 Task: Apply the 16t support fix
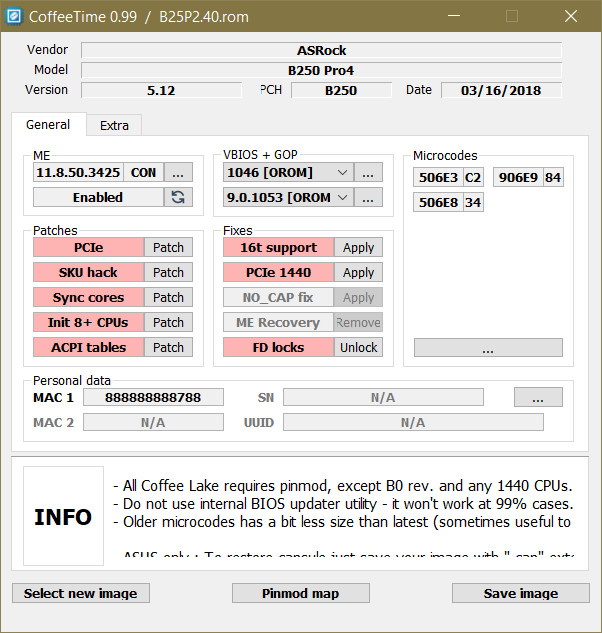click(x=359, y=247)
